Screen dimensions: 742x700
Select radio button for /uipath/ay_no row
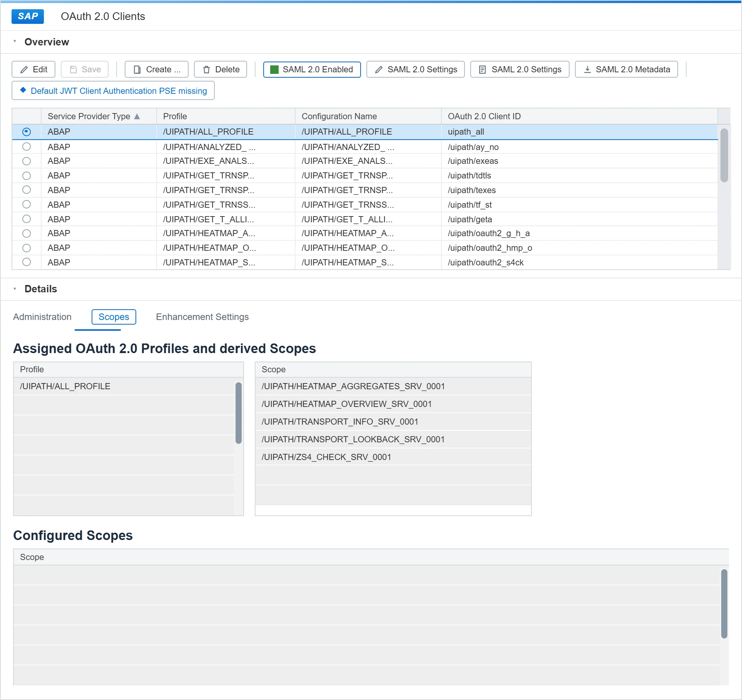[27, 147]
